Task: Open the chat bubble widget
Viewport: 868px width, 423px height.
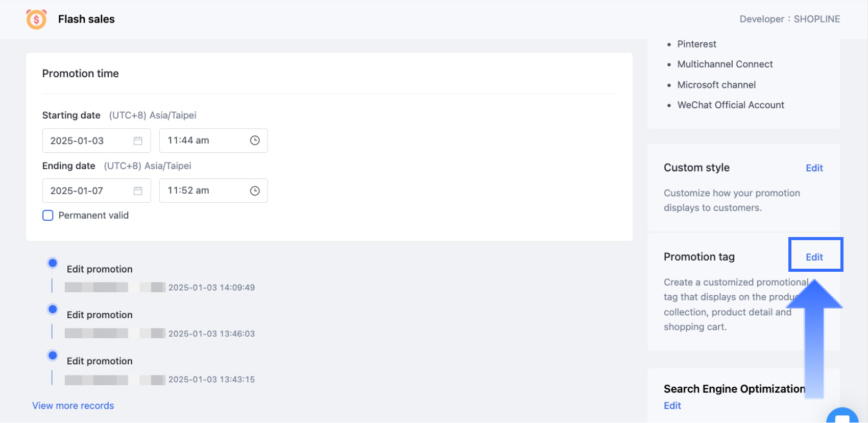Action: click(842, 416)
